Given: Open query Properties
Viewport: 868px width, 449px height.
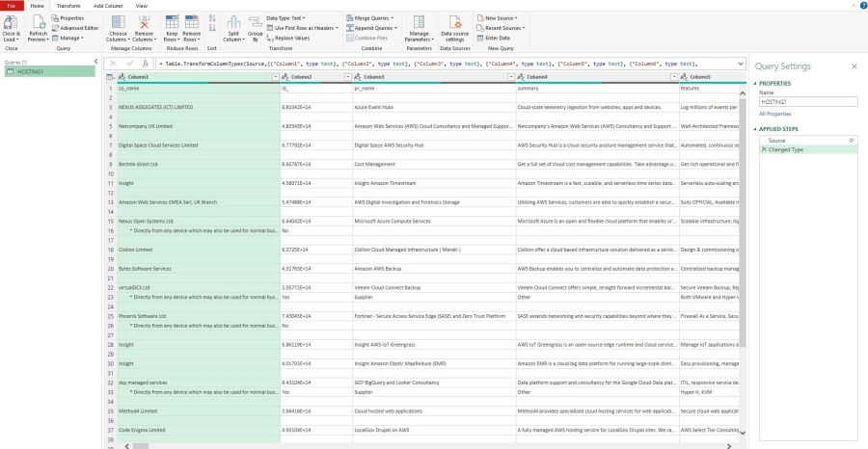Looking at the screenshot, I should coord(68,18).
